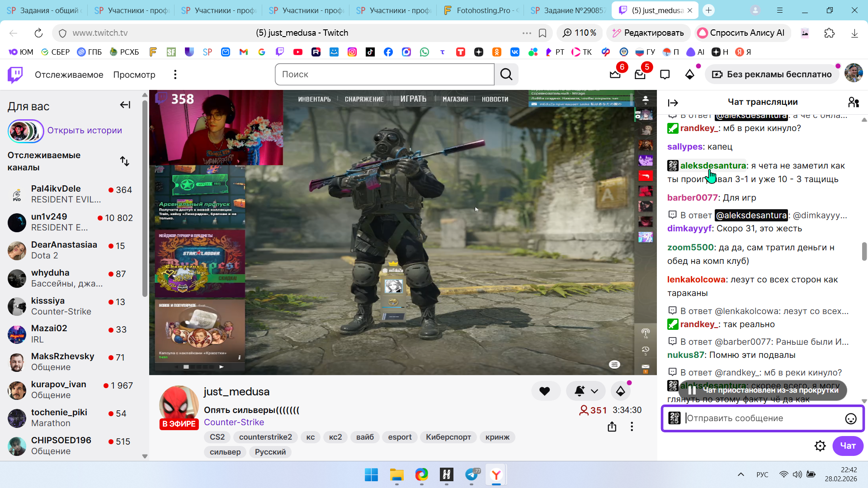Open the Отслеживаемое tab
The height and width of the screenshot is (488, 868).
tap(69, 75)
